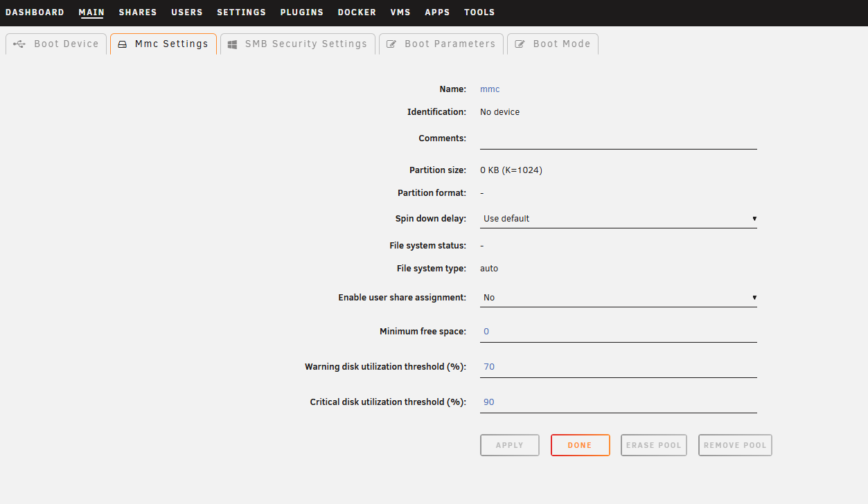Click the '0 KB (K=1024)' partition size value

coord(511,170)
